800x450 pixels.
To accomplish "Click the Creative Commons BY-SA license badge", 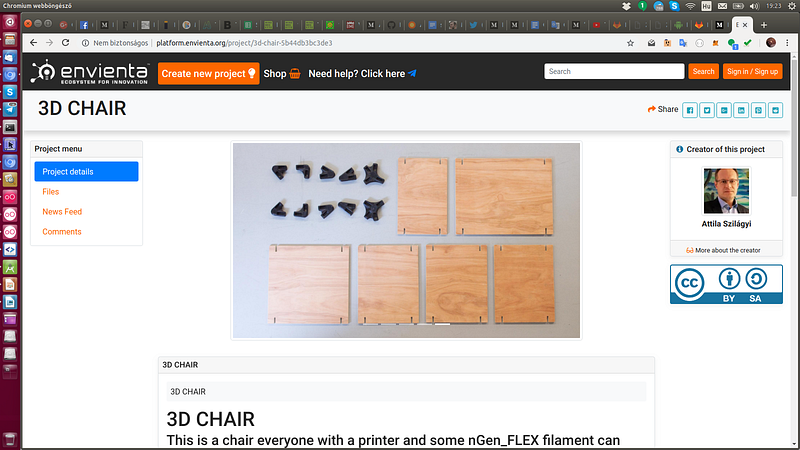I will pyautogui.click(x=726, y=285).
